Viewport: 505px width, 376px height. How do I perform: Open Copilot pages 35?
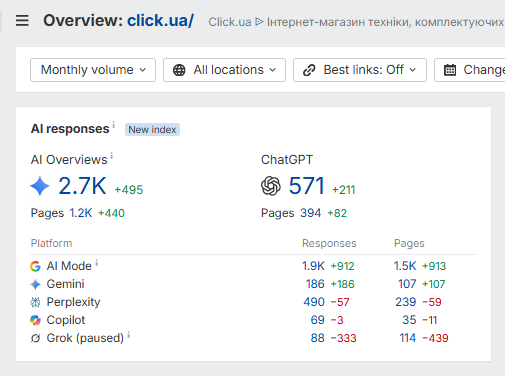click(x=409, y=320)
